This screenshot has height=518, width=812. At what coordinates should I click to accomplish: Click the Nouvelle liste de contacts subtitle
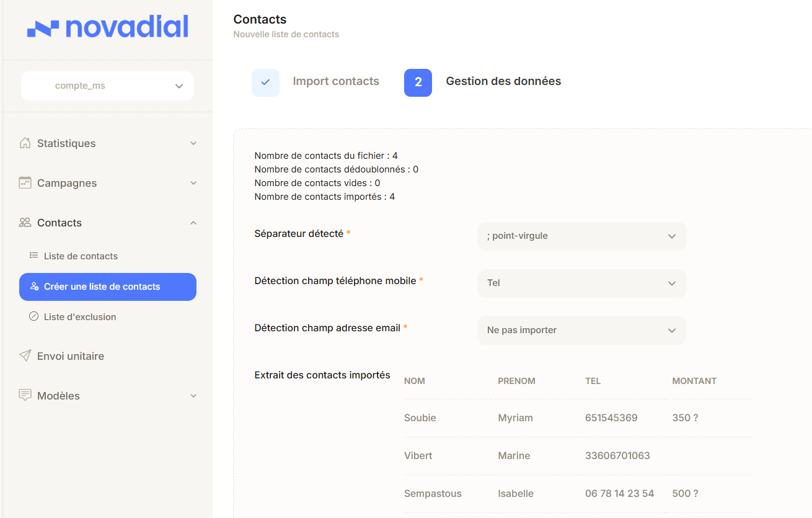[x=286, y=34]
